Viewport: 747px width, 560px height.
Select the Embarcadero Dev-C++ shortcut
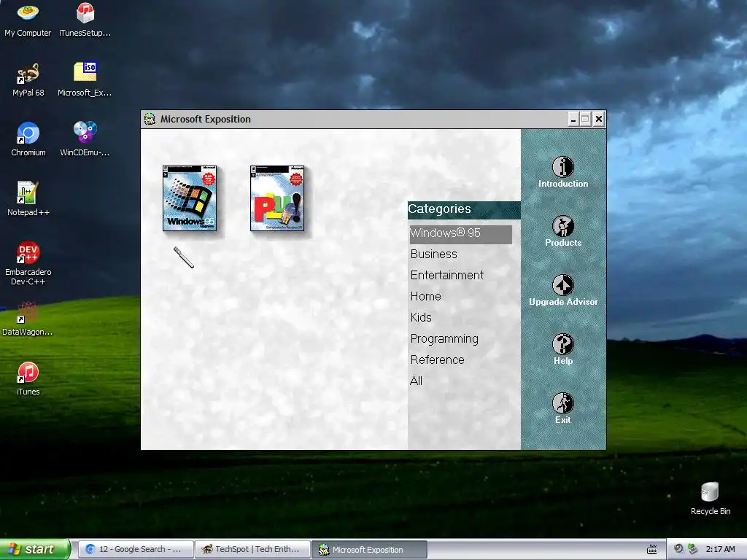[28, 263]
